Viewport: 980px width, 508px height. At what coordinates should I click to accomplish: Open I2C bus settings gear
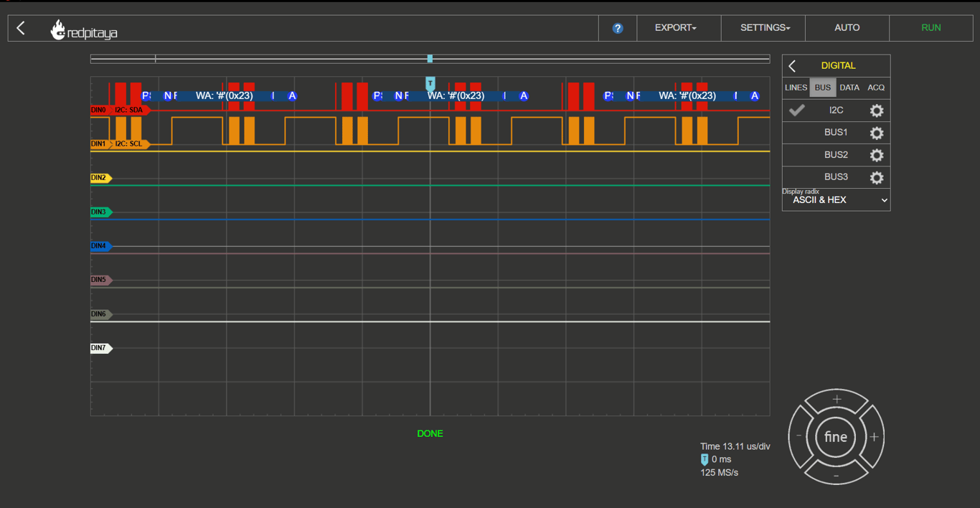(877, 110)
